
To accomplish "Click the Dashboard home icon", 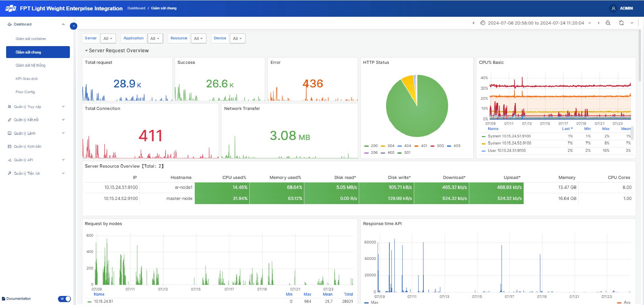I will 10,24.
